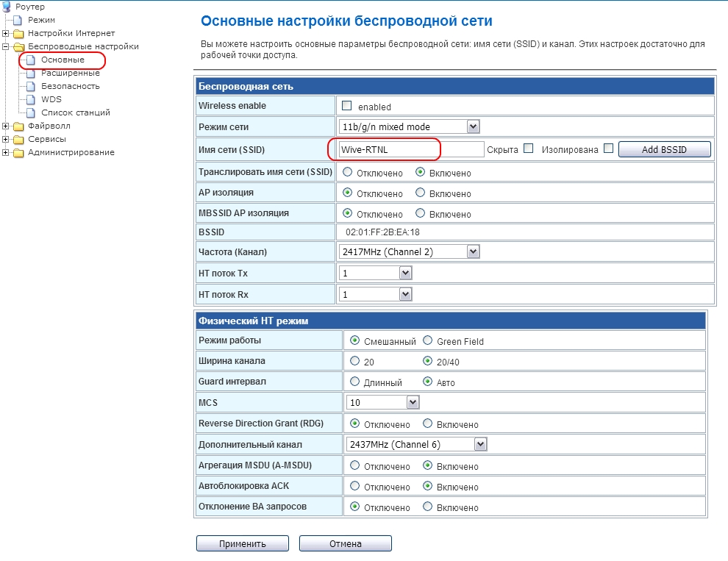This screenshot has width=728, height=561.
Task: Select channel width 20/40
Action: (x=427, y=360)
